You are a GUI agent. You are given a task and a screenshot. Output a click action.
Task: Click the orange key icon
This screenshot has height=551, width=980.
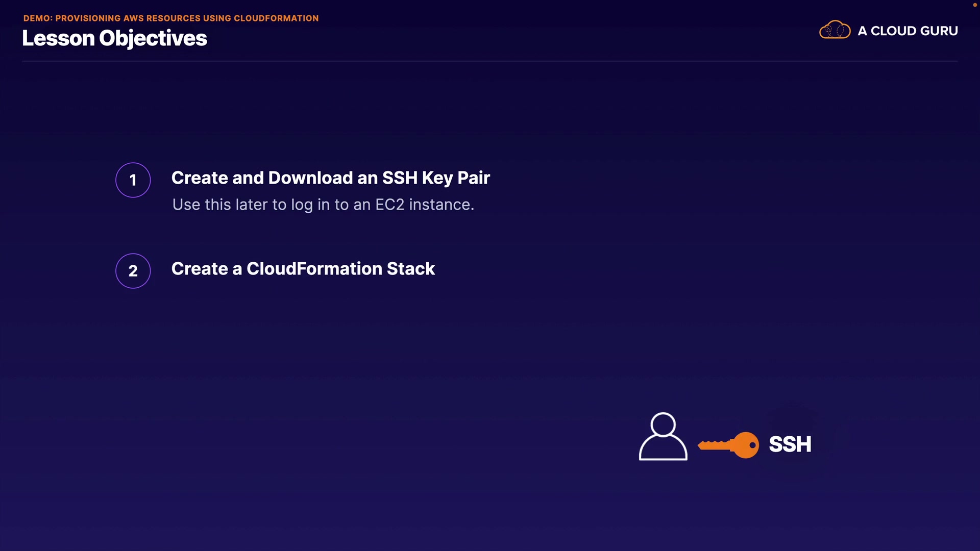(728, 445)
